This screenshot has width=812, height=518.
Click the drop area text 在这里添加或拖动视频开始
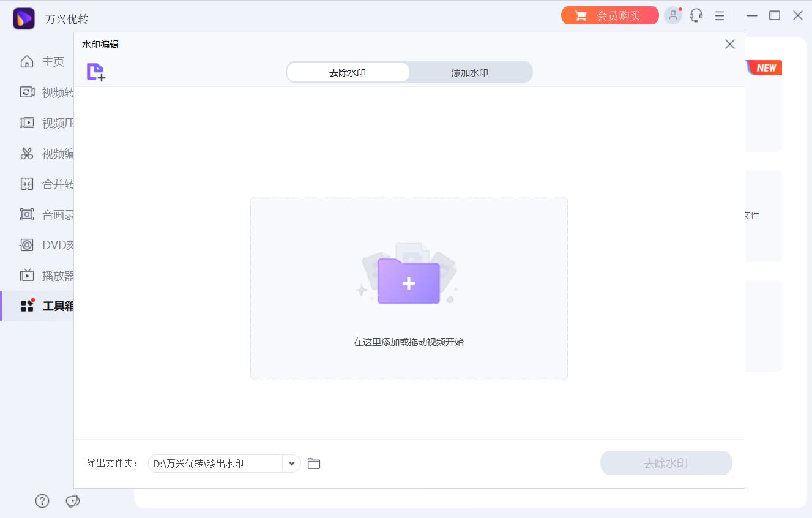point(409,342)
